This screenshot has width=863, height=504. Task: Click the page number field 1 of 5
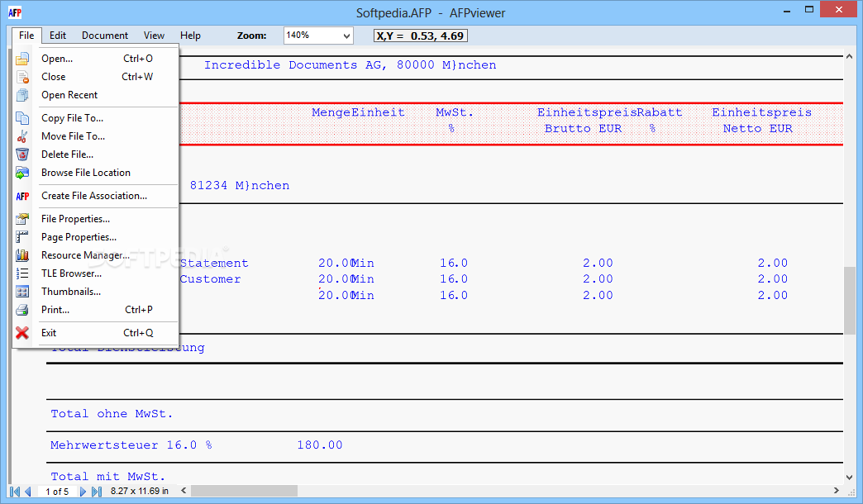click(57, 492)
